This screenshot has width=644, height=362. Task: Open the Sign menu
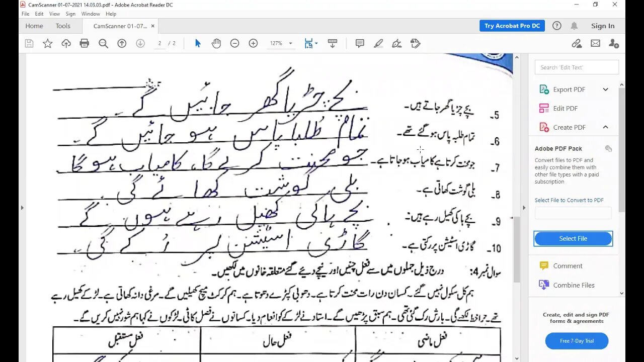click(x=70, y=14)
